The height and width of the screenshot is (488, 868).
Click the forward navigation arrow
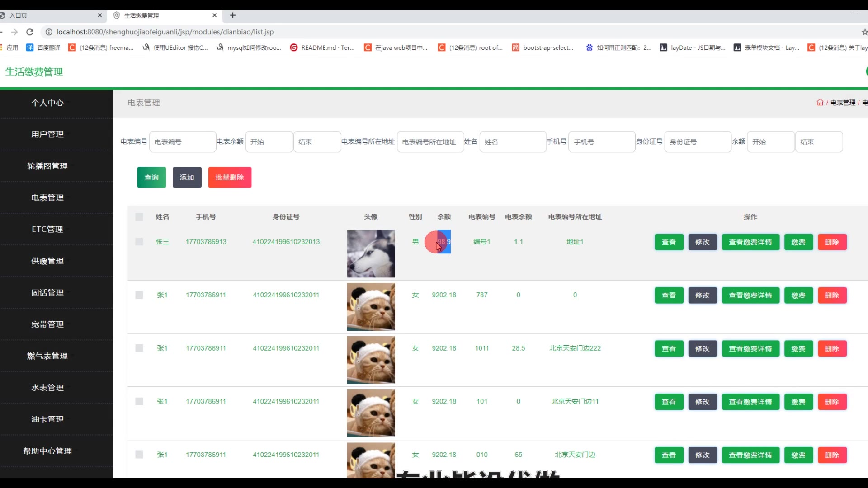click(x=14, y=32)
